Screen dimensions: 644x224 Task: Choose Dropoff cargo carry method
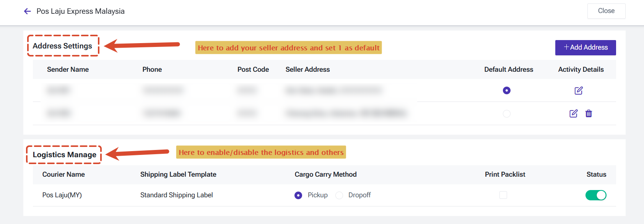tap(339, 195)
